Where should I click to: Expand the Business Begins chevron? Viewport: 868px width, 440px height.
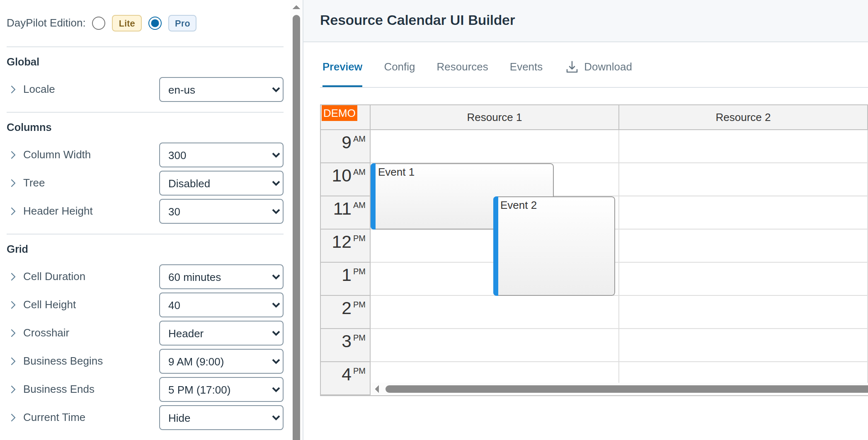[13, 361]
